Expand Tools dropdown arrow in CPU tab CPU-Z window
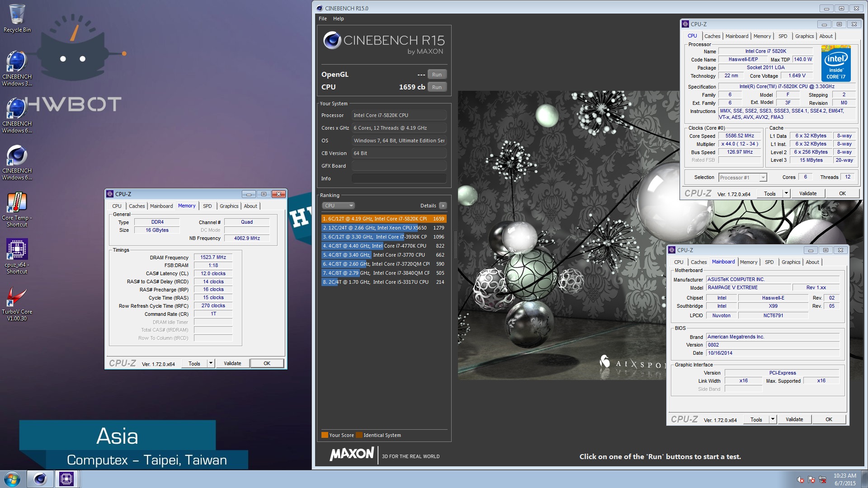Viewport: 868px width, 488px height. tap(786, 193)
